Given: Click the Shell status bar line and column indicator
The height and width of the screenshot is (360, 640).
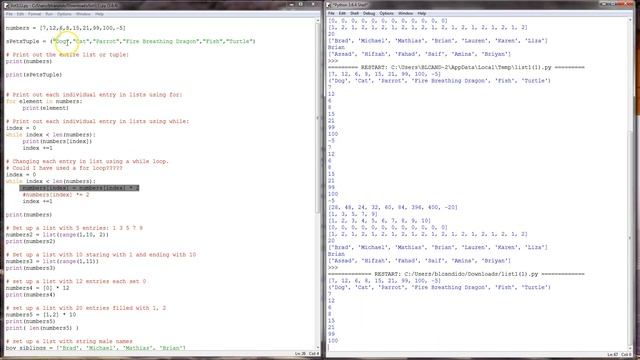Looking at the screenshot, I should click(620, 355).
